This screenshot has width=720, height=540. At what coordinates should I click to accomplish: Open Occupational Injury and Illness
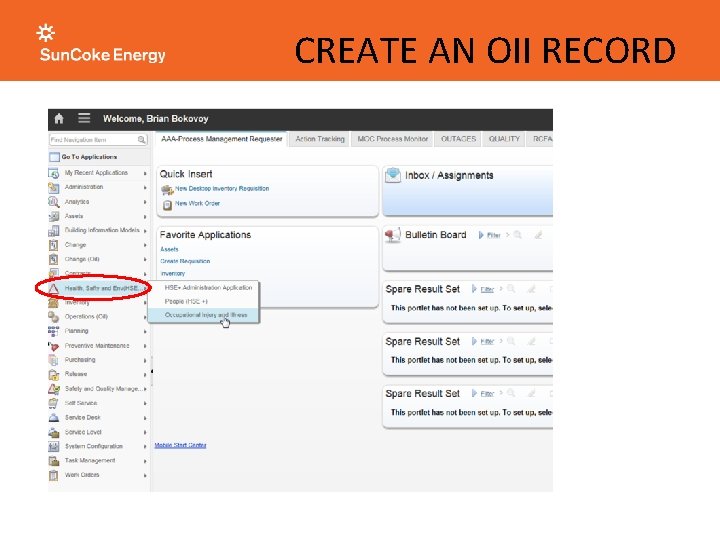(x=206, y=315)
